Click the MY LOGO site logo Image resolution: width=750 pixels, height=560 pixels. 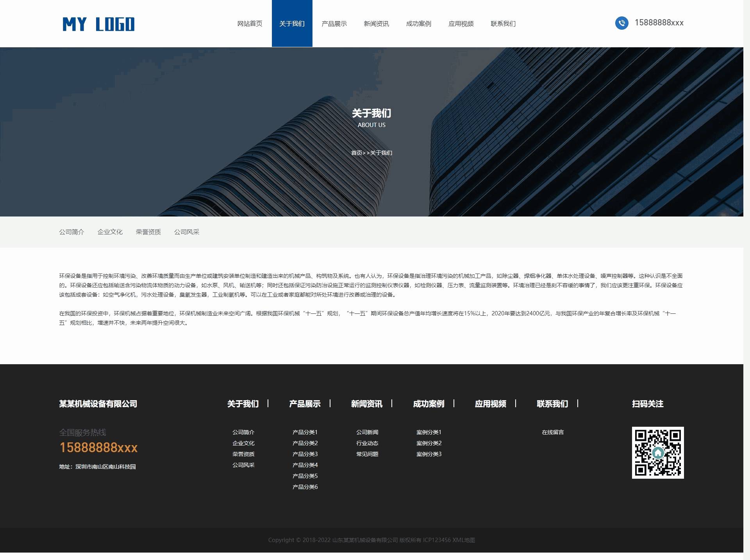pos(98,24)
